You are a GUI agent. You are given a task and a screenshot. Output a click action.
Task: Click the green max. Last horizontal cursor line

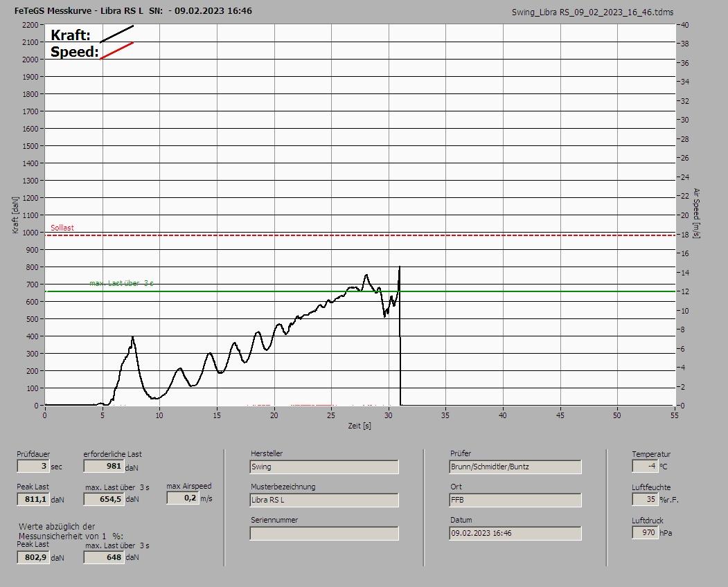(359, 291)
